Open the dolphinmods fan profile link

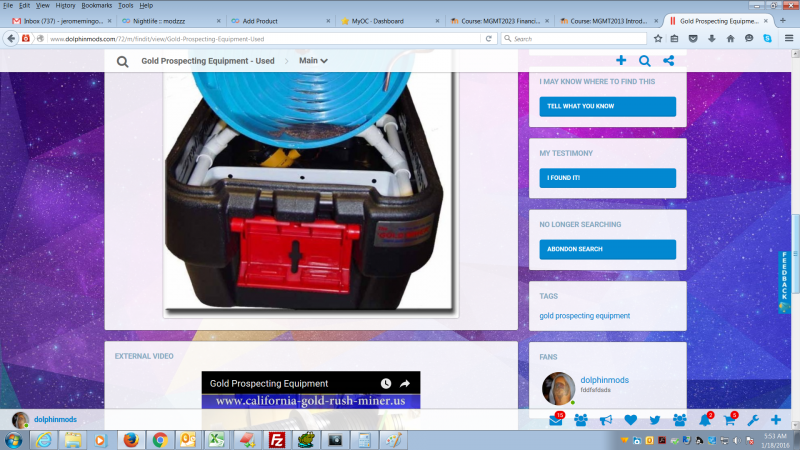coord(605,380)
